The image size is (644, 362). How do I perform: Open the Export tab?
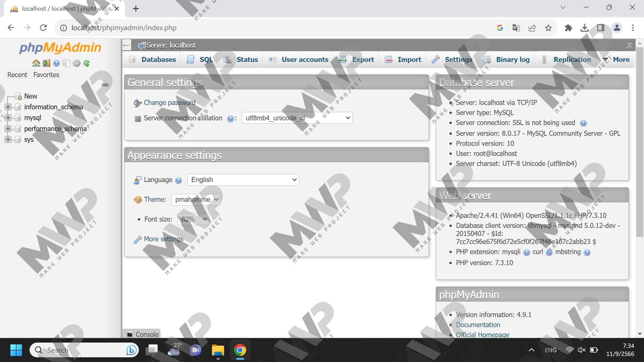(x=357, y=60)
